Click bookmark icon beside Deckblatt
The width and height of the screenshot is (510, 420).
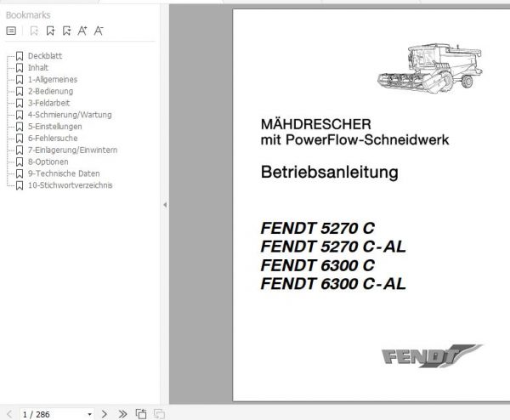click(x=20, y=56)
